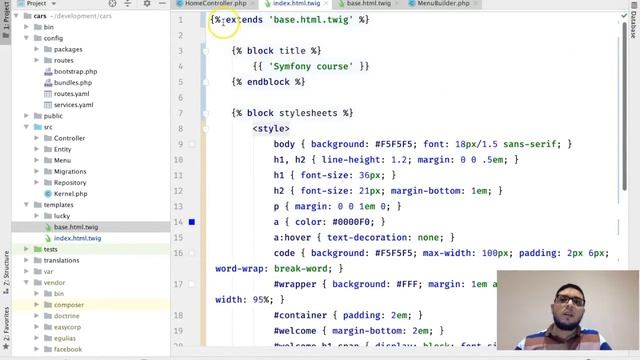Expand the composer folder arrow
640x360 pixels.
click(x=37, y=304)
